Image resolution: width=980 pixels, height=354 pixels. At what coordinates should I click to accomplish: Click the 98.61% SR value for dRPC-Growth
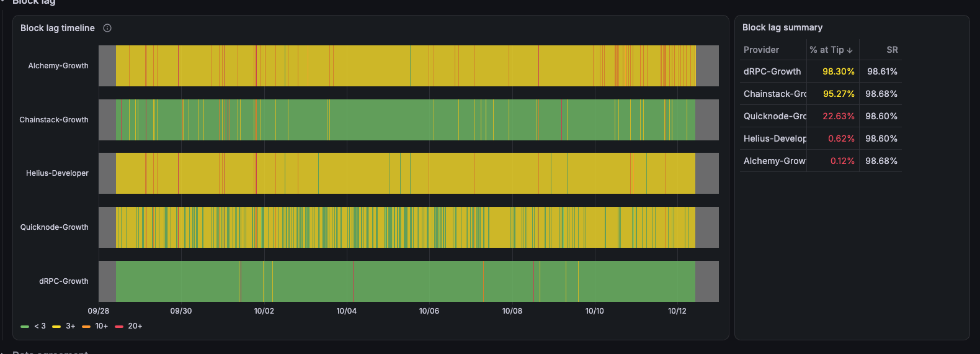(x=882, y=71)
